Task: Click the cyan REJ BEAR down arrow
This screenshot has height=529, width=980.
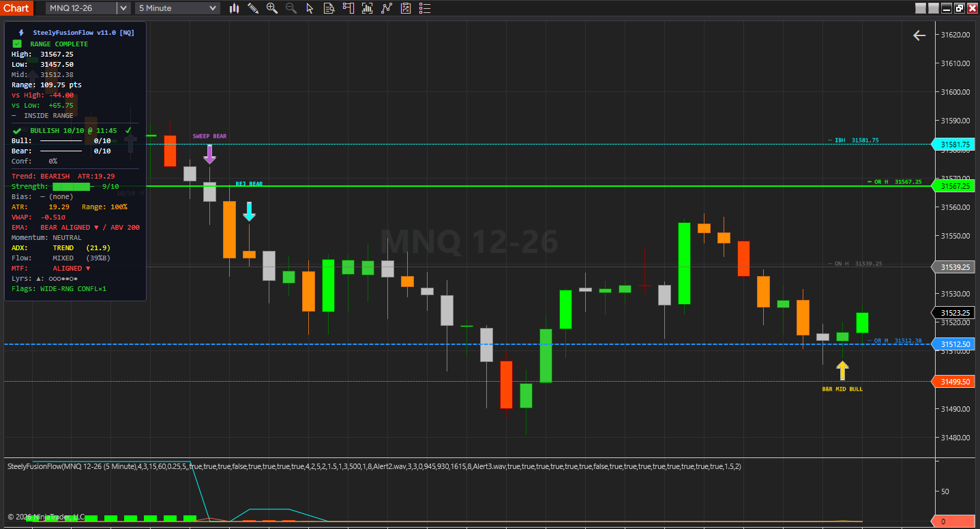Action: tap(249, 211)
